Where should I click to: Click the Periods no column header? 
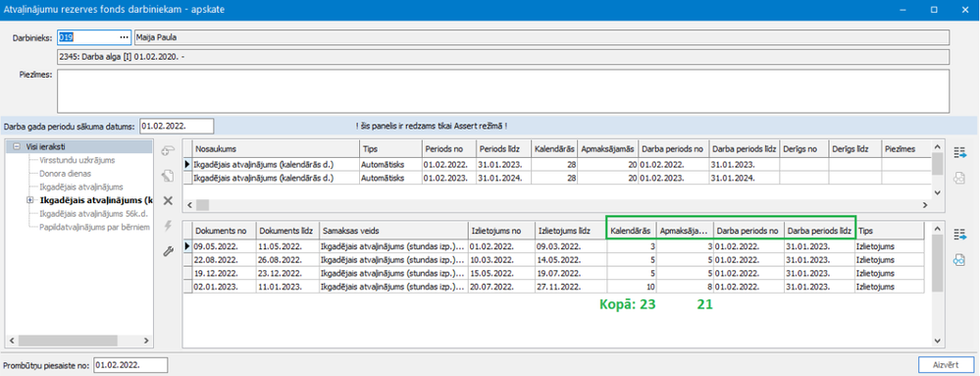click(x=449, y=149)
